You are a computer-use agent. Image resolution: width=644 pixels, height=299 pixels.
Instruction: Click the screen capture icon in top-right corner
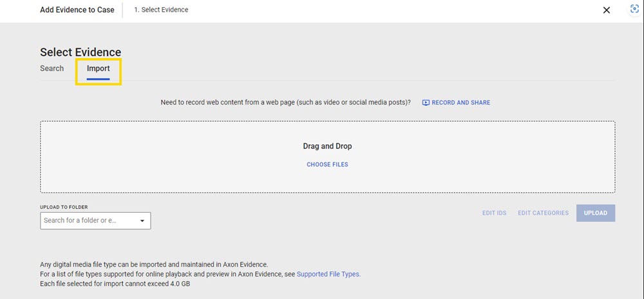click(634, 10)
